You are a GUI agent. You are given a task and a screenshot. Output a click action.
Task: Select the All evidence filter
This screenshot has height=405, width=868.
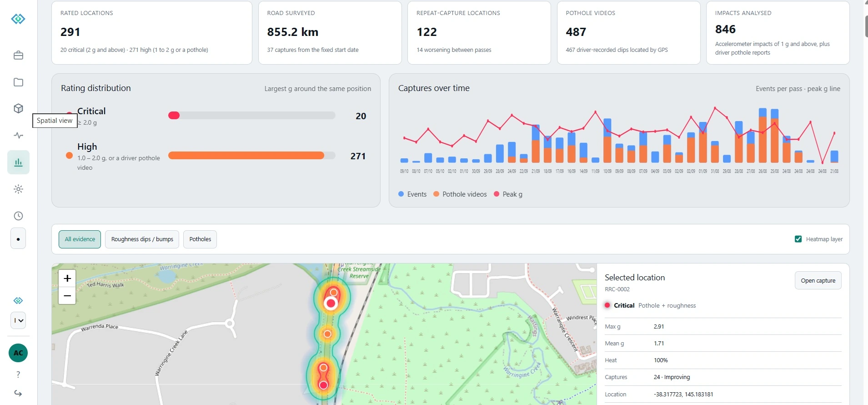tap(80, 239)
